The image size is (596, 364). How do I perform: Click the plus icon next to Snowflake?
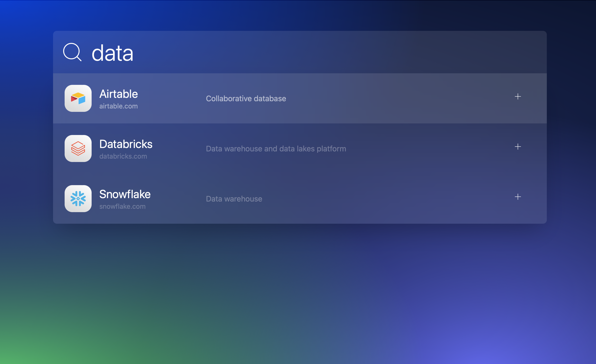[518, 197]
